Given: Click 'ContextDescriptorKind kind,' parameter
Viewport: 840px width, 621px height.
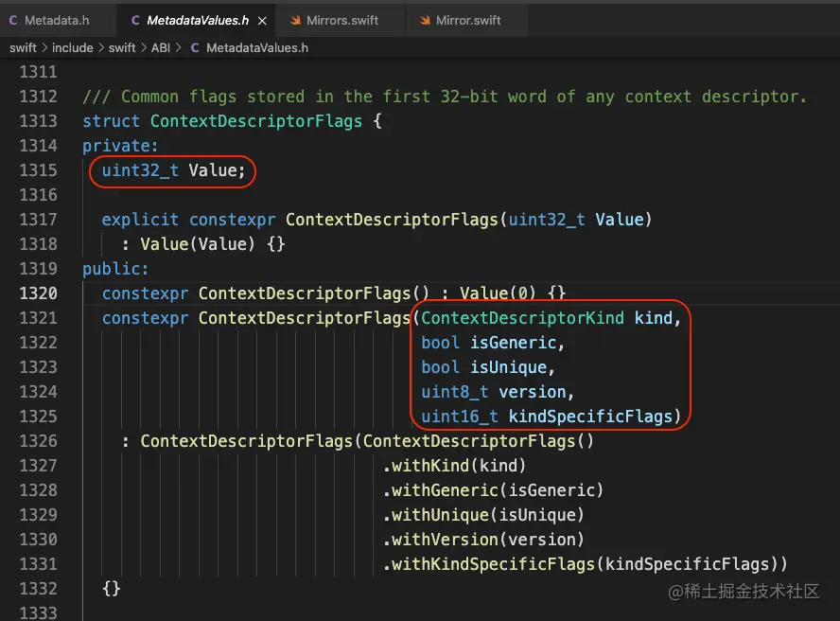Looking at the screenshot, I should (x=551, y=318).
